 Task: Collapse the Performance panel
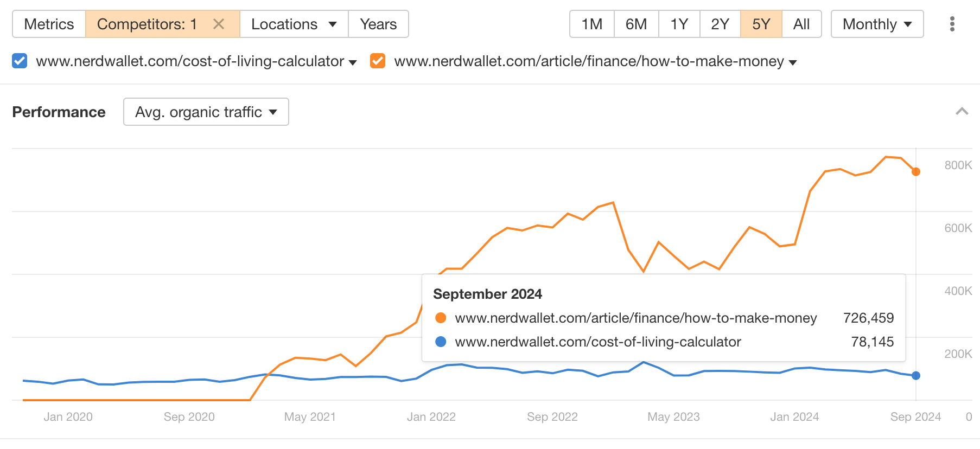click(963, 112)
